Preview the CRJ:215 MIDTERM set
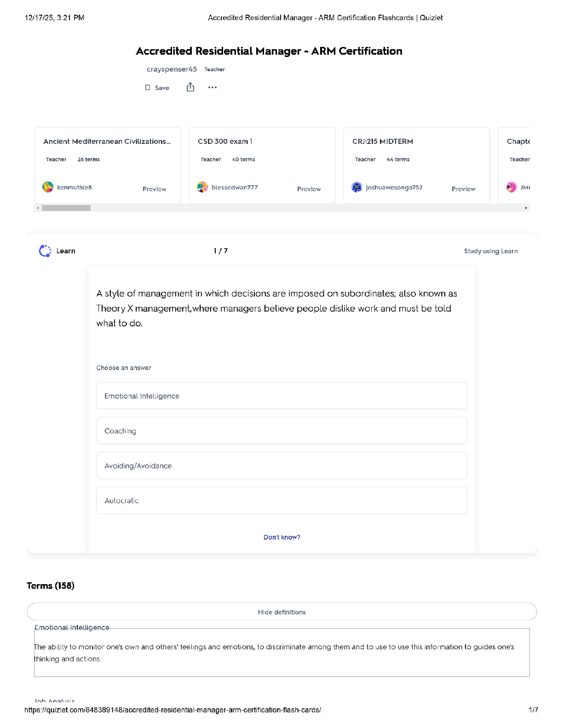563x728 pixels. tap(463, 189)
